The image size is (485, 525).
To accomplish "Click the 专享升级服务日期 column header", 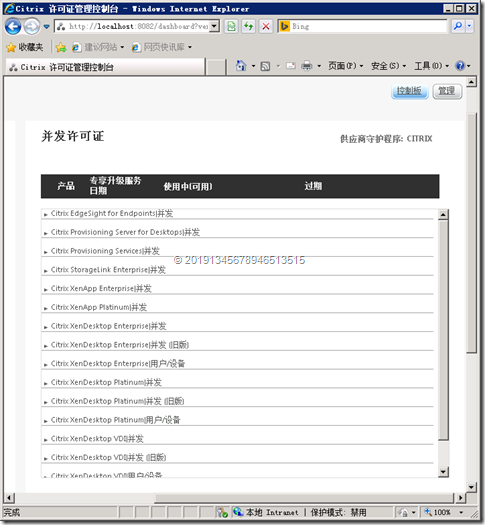I will (115, 186).
